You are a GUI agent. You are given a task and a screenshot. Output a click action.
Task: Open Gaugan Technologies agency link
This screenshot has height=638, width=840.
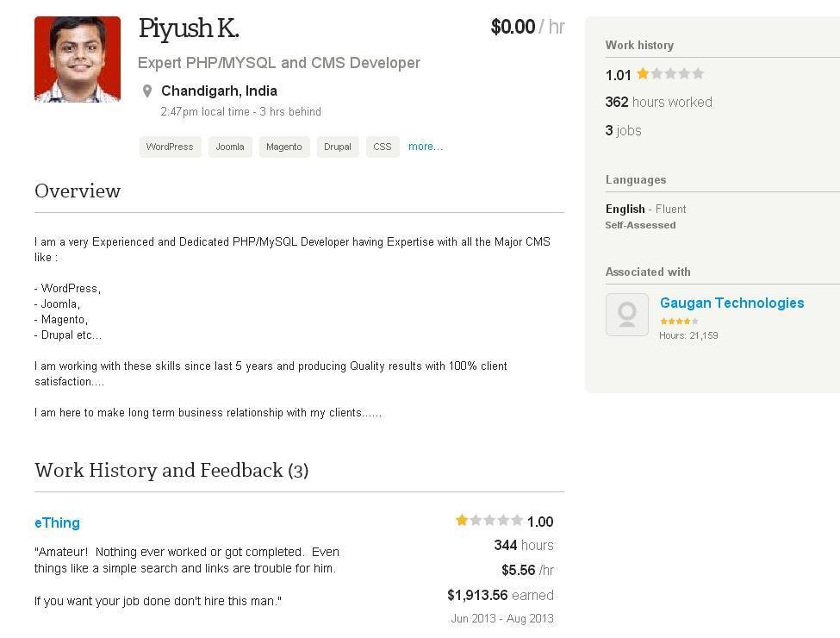731,303
